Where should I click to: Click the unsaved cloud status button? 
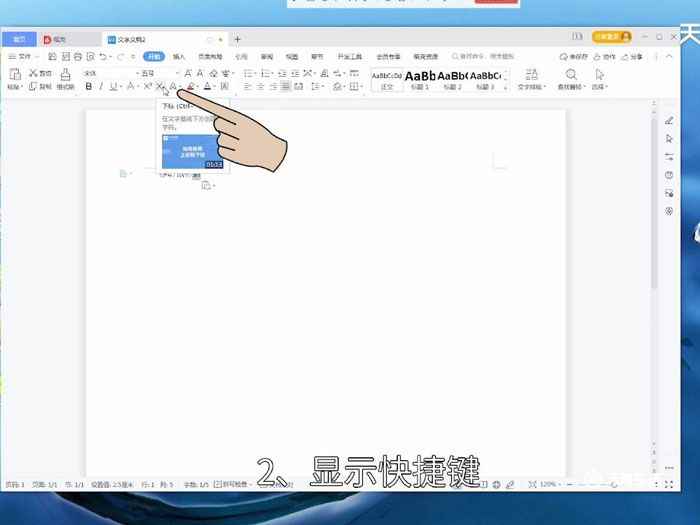(x=574, y=57)
